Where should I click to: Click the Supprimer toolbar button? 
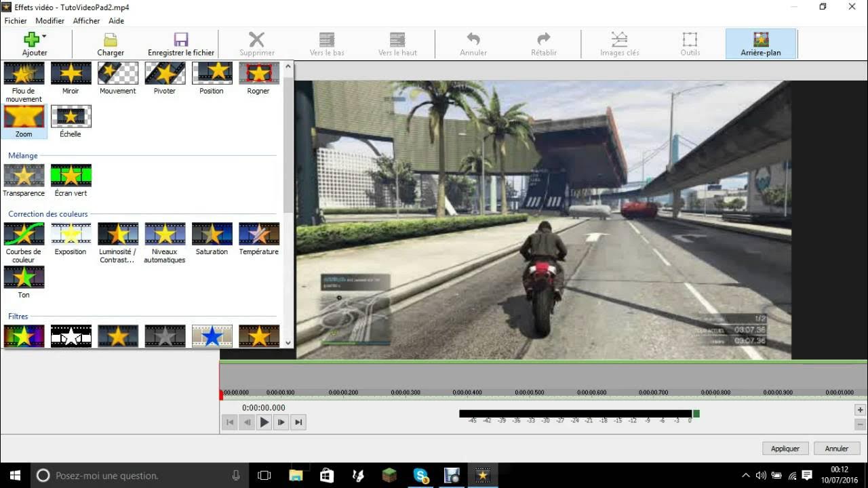coord(257,44)
